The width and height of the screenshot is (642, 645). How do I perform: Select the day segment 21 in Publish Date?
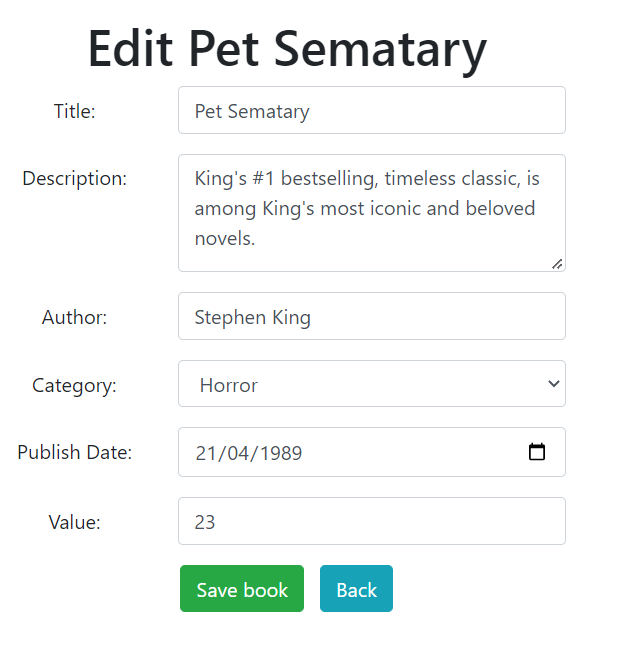(x=207, y=453)
